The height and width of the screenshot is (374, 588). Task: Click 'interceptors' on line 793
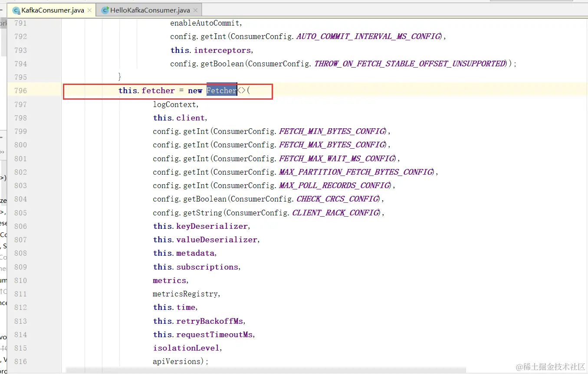tap(222, 50)
